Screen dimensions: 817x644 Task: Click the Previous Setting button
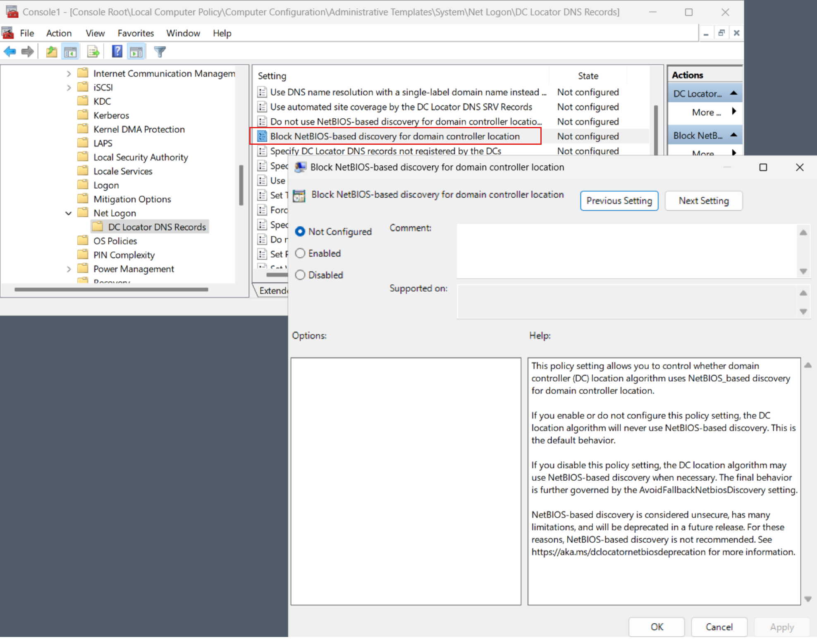tap(619, 200)
